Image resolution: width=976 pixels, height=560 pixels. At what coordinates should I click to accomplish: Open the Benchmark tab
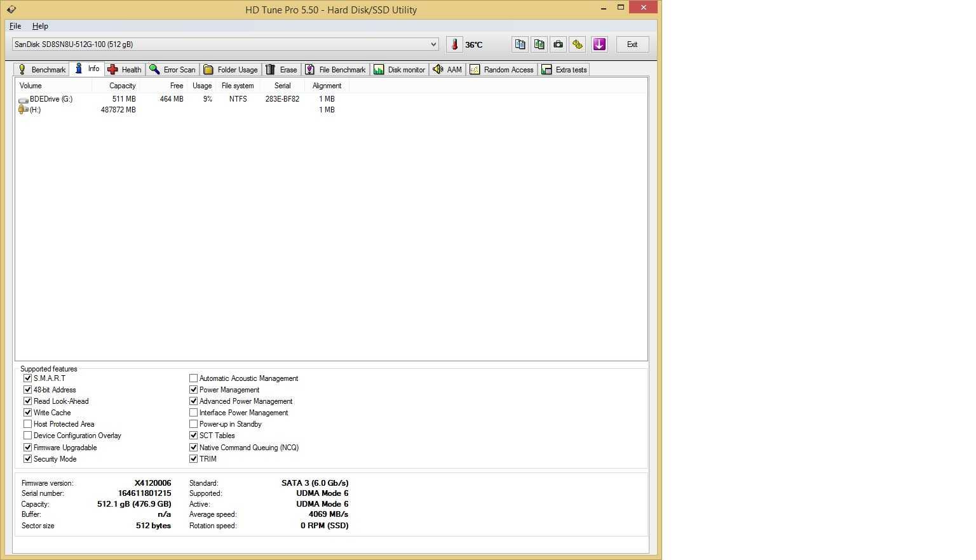click(x=41, y=70)
